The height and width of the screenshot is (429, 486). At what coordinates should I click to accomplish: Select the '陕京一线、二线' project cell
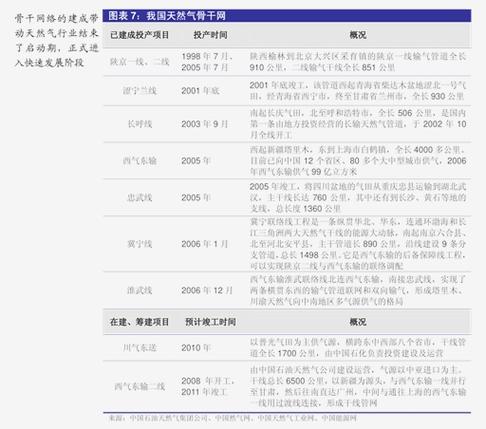pyautogui.click(x=140, y=62)
